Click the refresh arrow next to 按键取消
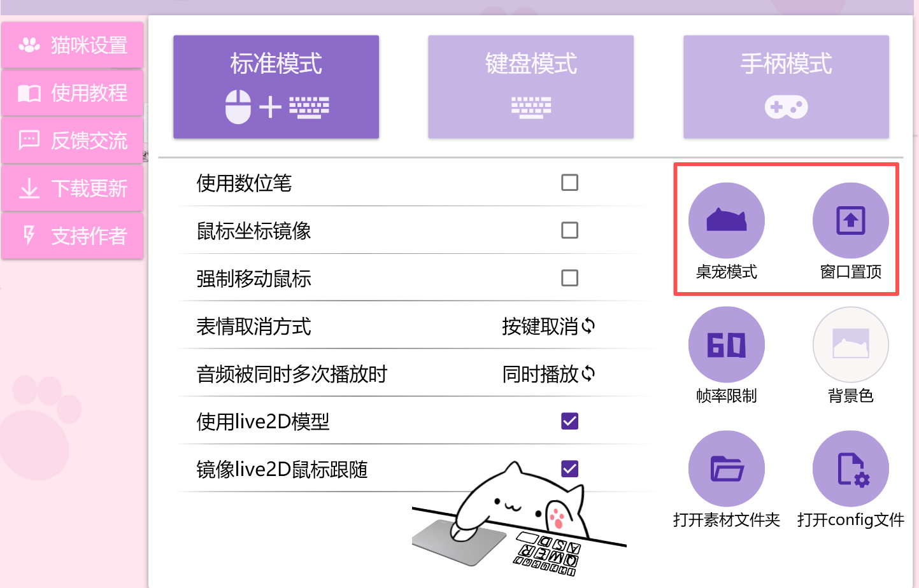 pos(588,326)
